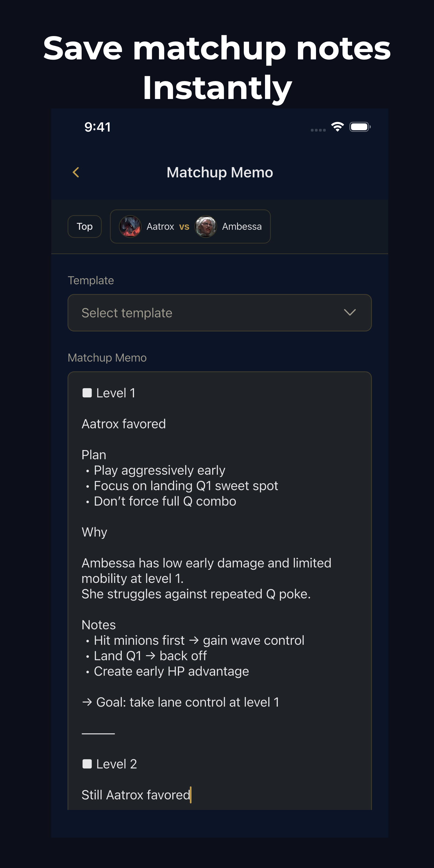Viewport: 434px width, 868px height.
Task: Tap the Wi-Fi icon in the status bar
Action: click(337, 127)
